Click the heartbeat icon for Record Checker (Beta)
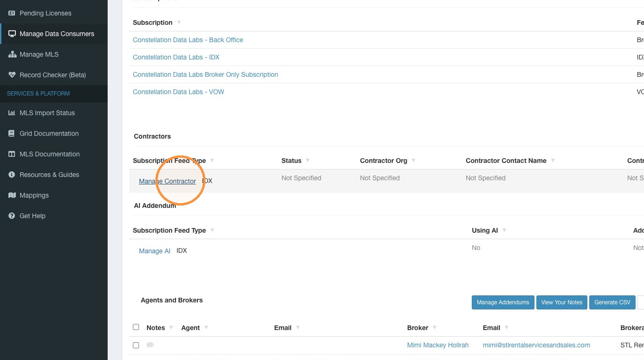This screenshot has width=644, height=360. click(x=12, y=75)
